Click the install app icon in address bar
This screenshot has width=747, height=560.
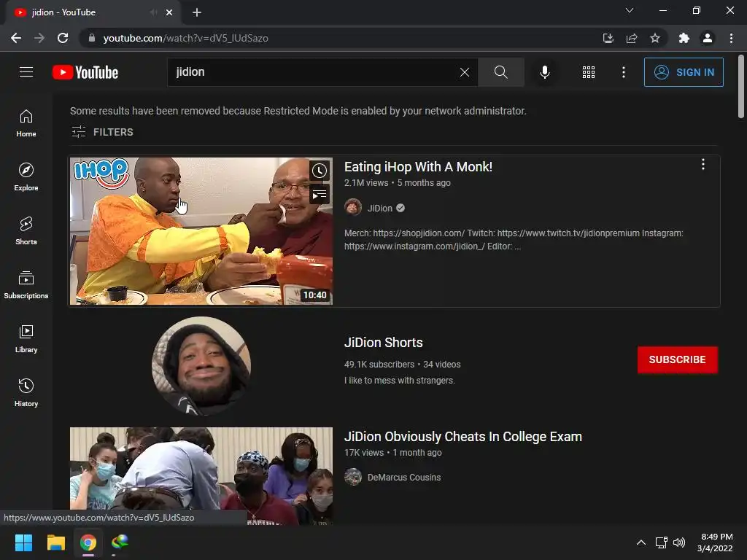pyautogui.click(x=608, y=38)
